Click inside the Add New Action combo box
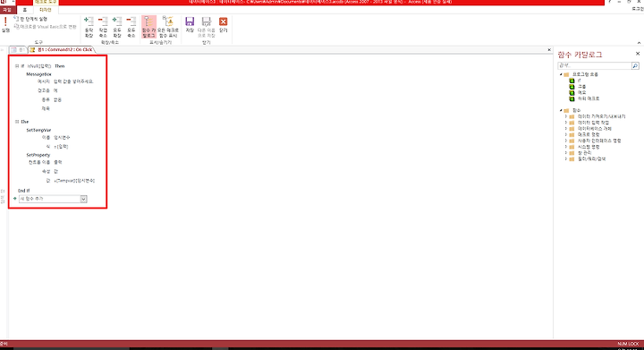The height and width of the screenshot is (350, 644). point(50,199)
